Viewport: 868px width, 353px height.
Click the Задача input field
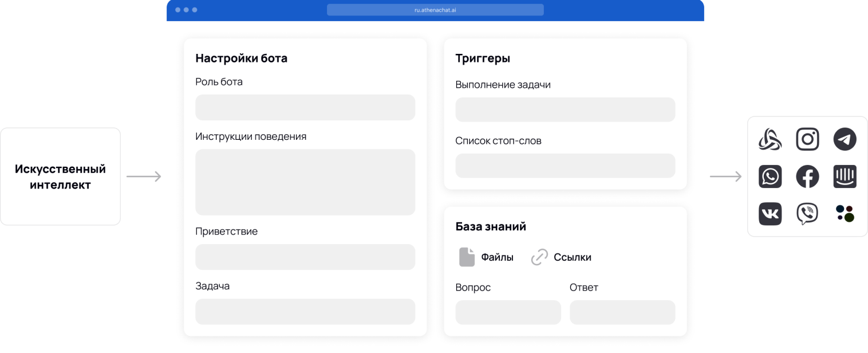click(305, 311)
